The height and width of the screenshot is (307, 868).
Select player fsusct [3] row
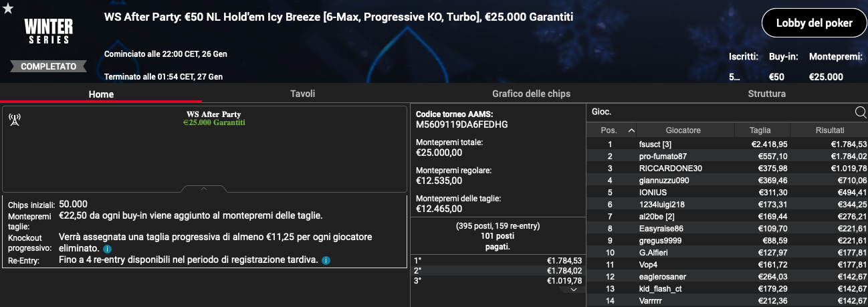(727, 144)
